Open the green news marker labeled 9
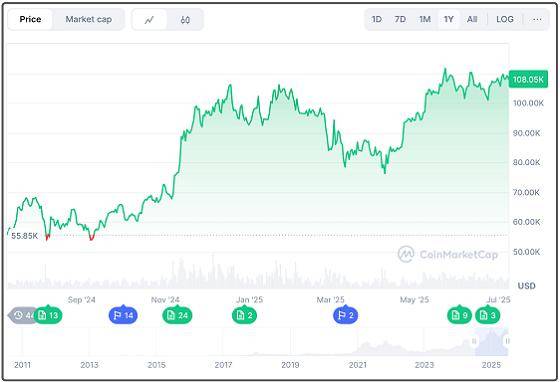Viewport: 560px width, 382px height. (460, 315)
